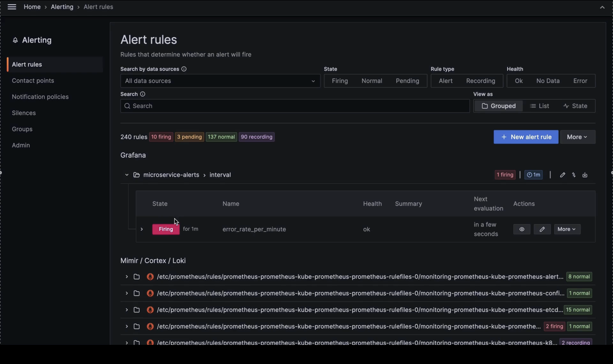Viewport: 613px width, 364px height.
Task: Collapse microservice-alerts interval group
Action: [x=127, y=175]
